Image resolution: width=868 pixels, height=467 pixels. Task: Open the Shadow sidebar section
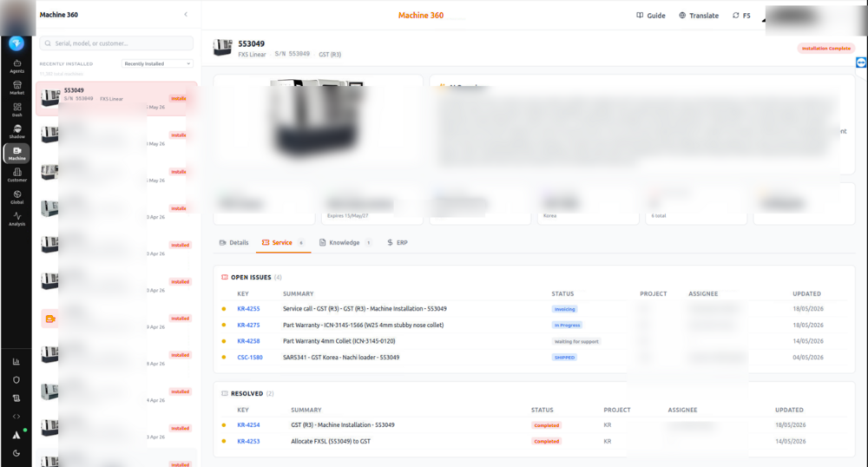click(x=16, y=131)
